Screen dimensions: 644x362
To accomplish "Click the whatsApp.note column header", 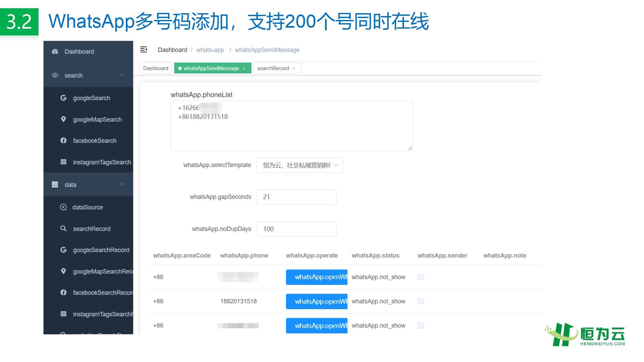I will click(505, 255).
